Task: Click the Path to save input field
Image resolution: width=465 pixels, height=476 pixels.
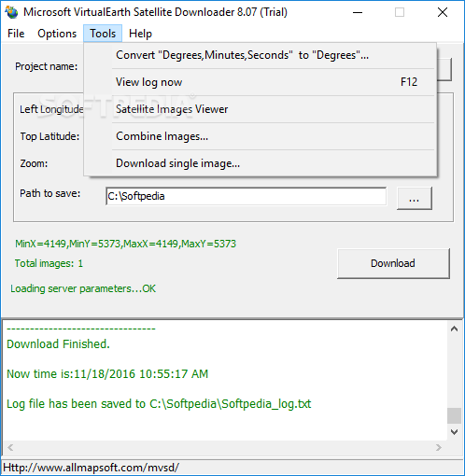Action: 246,196
